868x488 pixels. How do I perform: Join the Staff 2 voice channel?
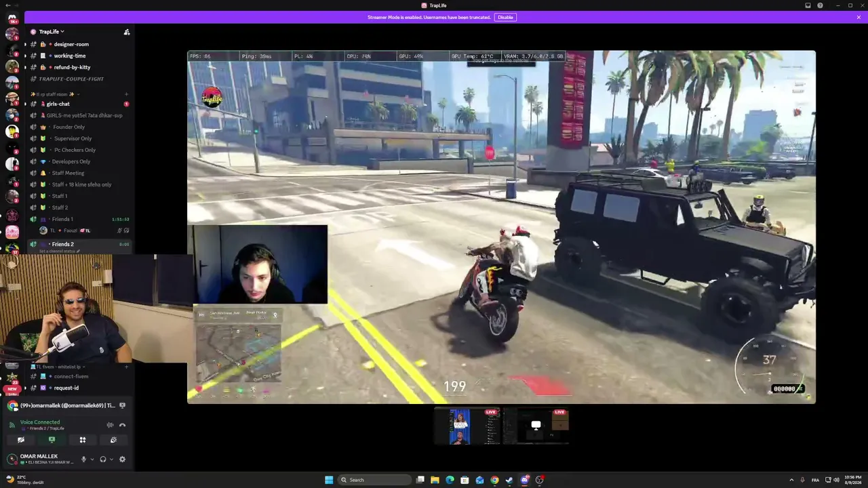[79, 207]
